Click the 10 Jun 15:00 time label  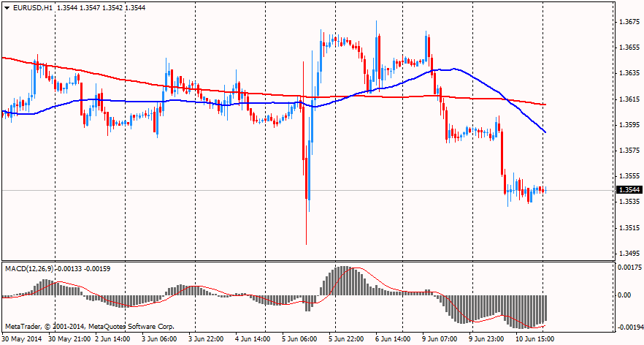tap(534, 339)
